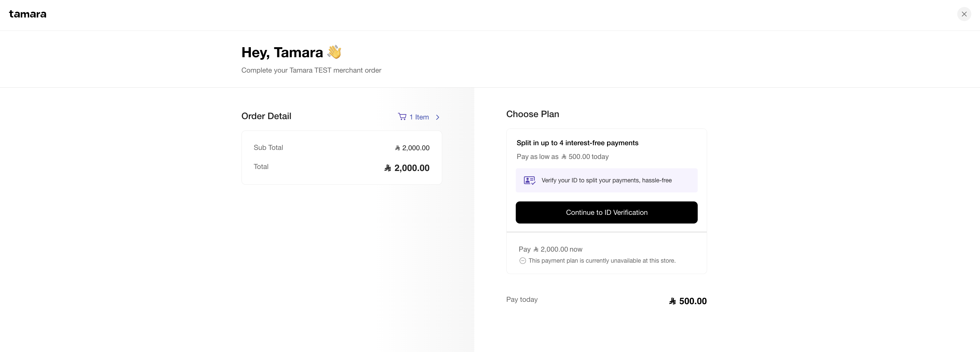Click the riyal symbol beside Pay today amount
980x352 pixels.
tap(673, 301)
